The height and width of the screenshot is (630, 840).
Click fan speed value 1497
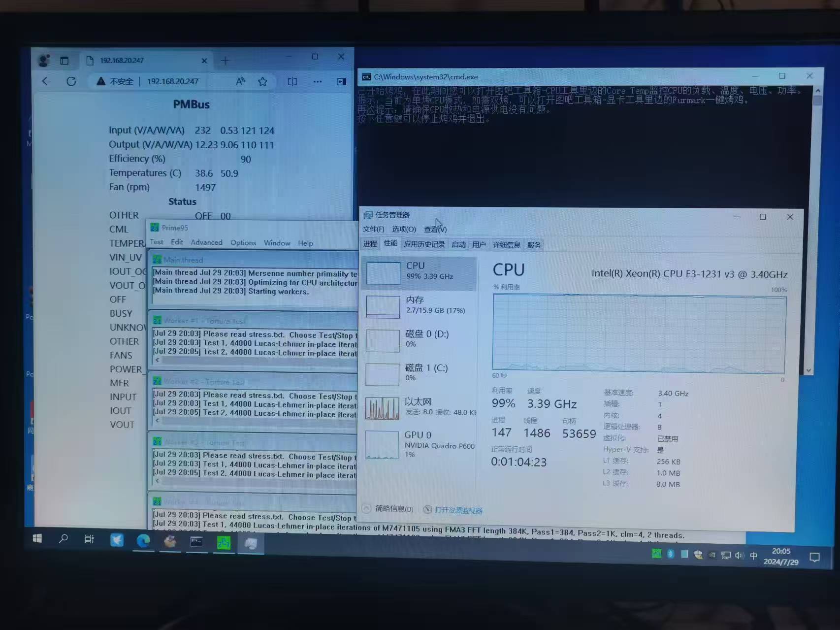coord(205,188)
